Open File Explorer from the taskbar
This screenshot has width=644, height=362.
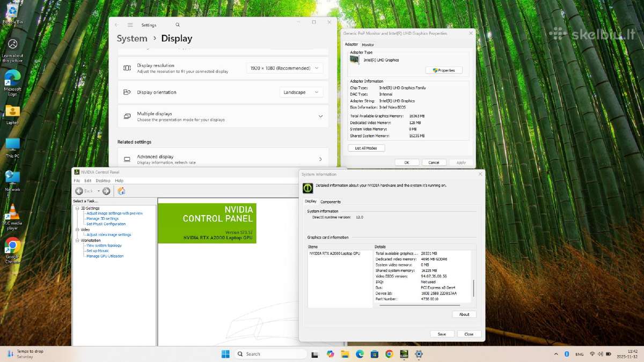[x=345, y=354]
